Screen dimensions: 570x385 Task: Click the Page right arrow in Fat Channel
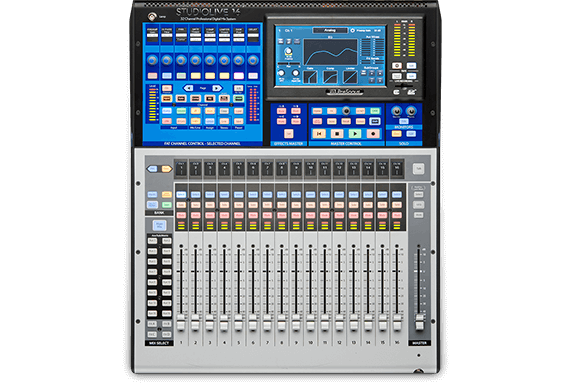(x=217, y=88)
